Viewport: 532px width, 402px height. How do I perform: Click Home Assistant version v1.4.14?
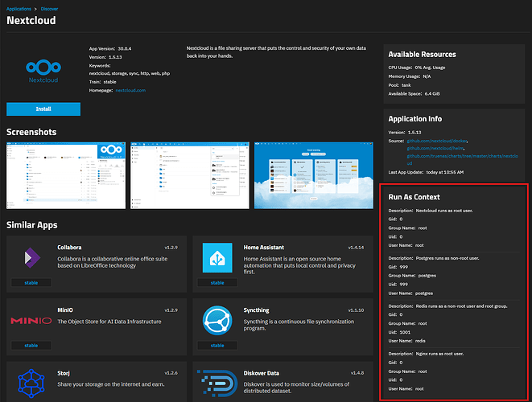tap(356, 248)
